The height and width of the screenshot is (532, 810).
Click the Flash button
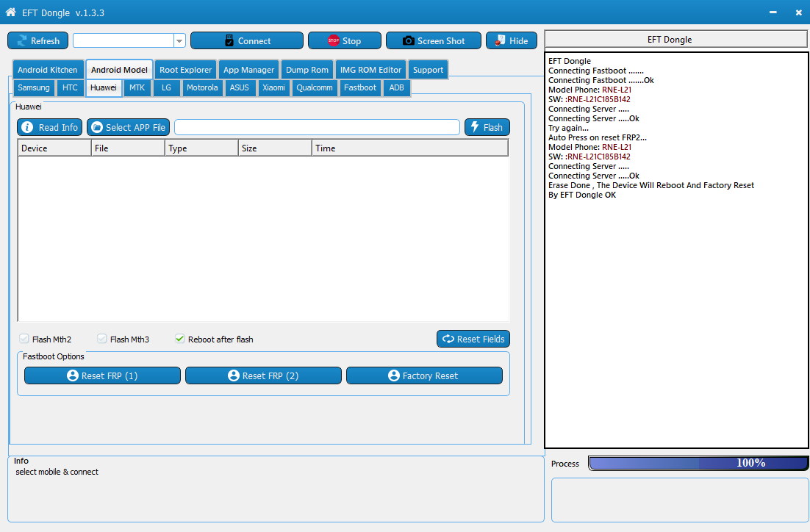pyautogui.click(x=487, y=127)
